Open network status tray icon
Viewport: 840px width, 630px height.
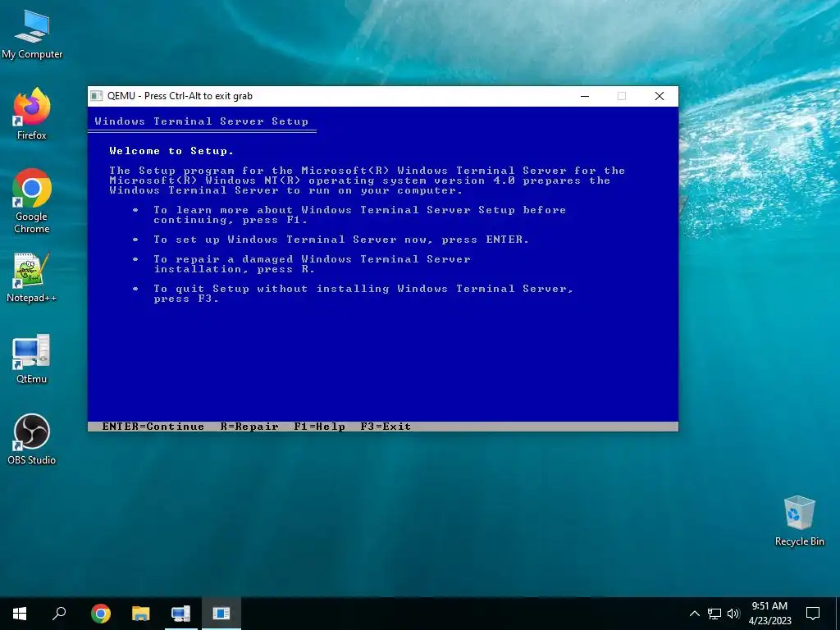point(714,614)
